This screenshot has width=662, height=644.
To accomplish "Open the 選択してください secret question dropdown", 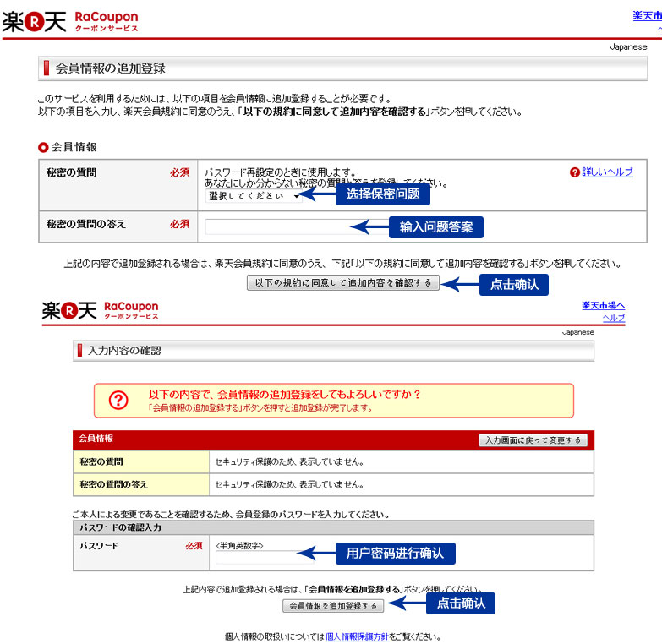I will pos(253,195).
